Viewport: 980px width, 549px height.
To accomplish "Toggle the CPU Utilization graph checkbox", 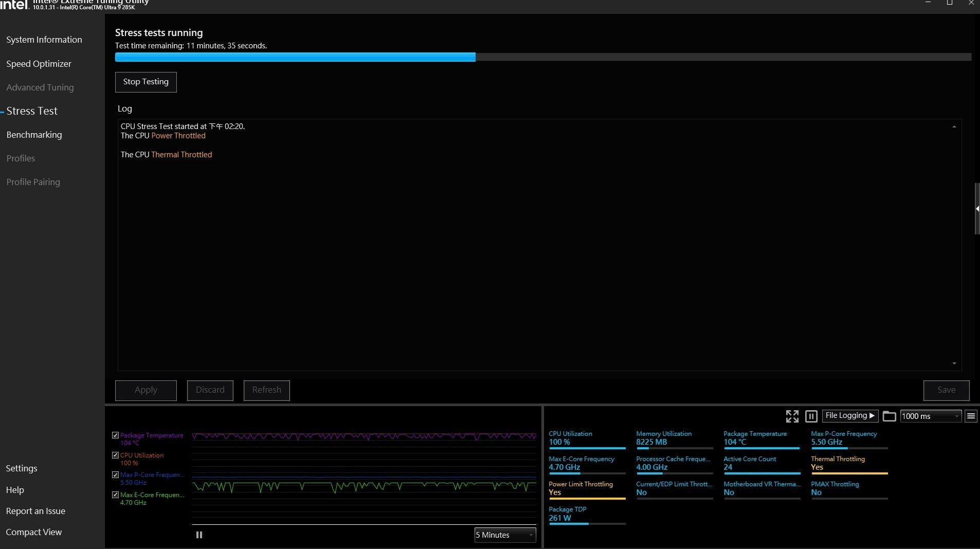I will 116,455.
